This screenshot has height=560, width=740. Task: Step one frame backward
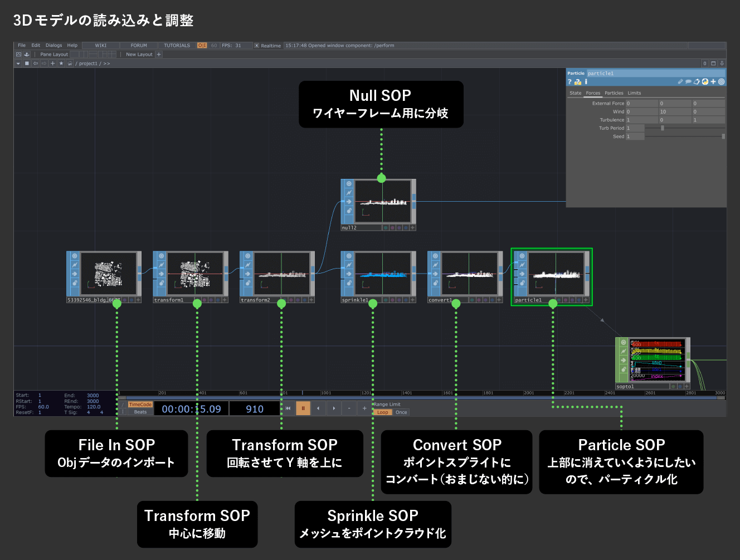tap(318, 408)
